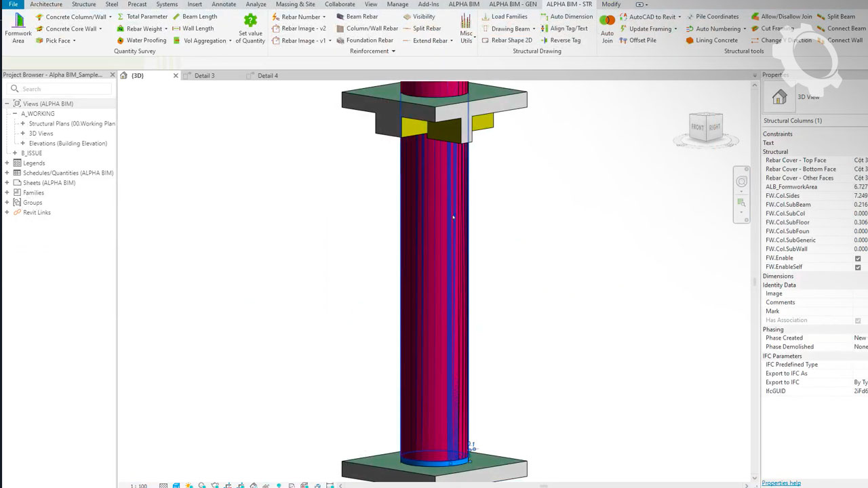The height and width of the screenshot is (488, 868).
Task: Open the Misc Utils tool
Action: point(466,22)
